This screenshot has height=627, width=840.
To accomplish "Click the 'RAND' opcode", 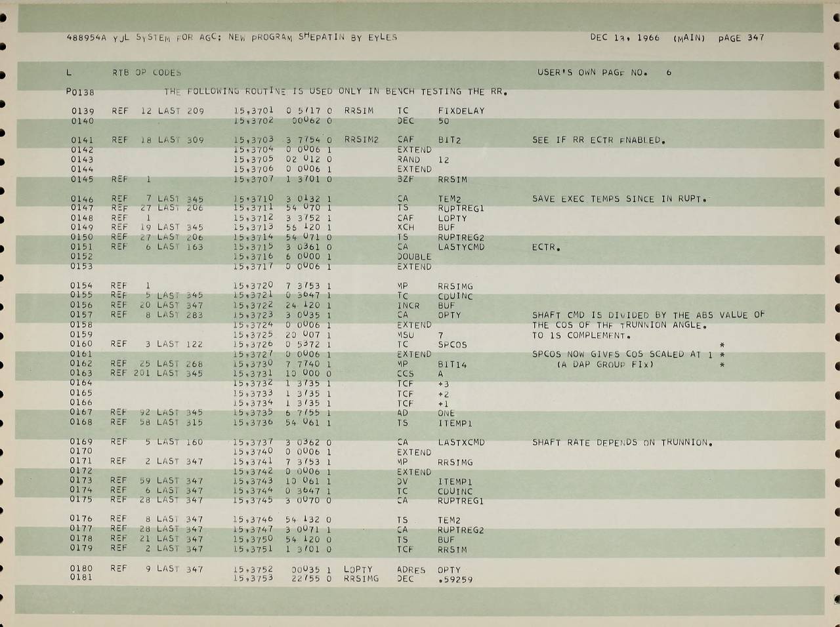I will (x=408, y=159).
